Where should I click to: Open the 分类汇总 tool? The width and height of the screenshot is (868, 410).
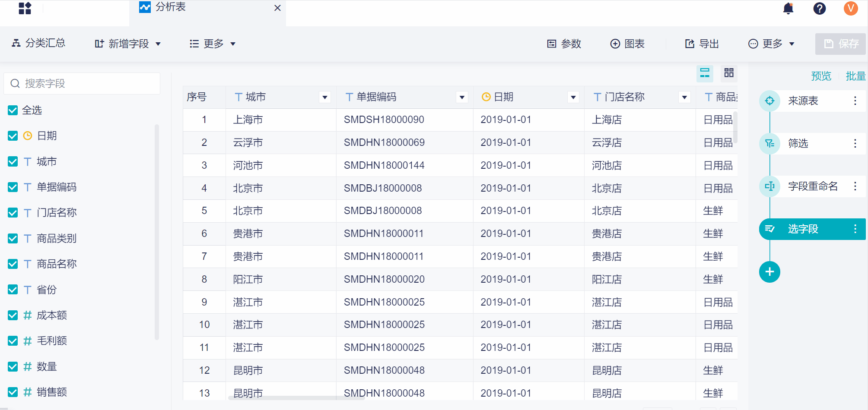(38, 43)
